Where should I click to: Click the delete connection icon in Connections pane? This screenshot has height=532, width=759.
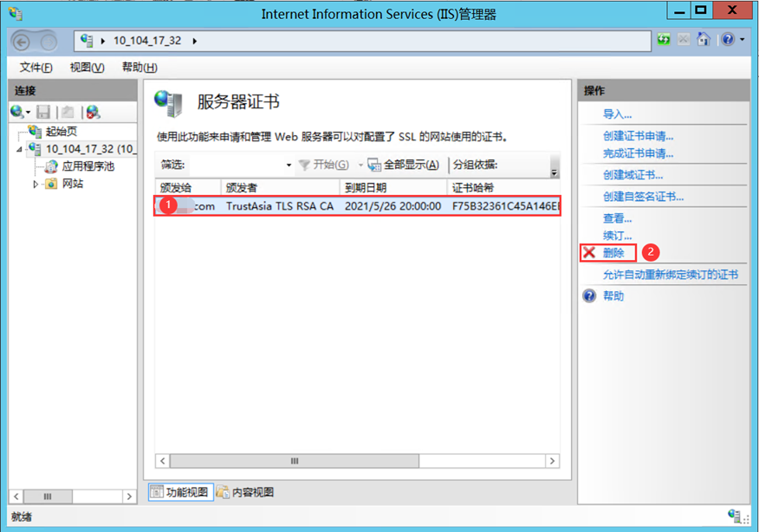click(x=93, y=113)
